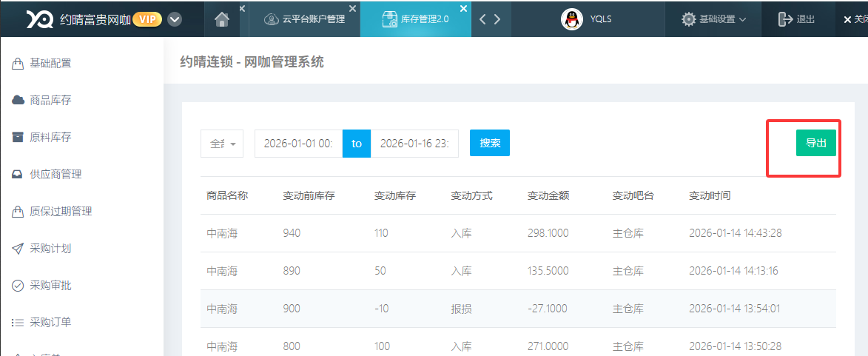Click the list icon beside 采购订单

tap(18, 322)
